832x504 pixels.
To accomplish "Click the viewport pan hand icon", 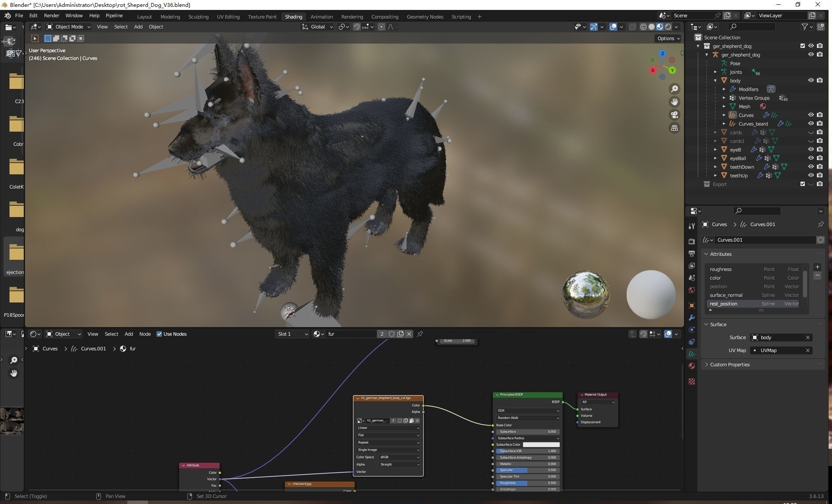I will [x=674, y=102].
